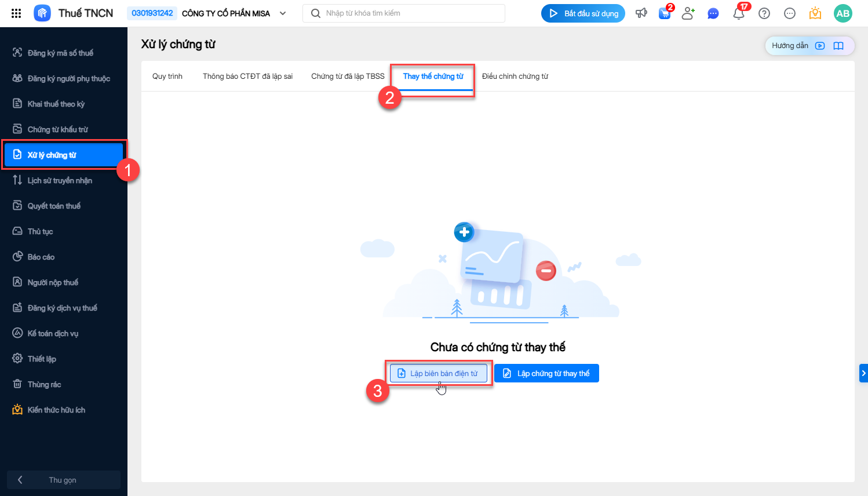Open the more options ellipsis icon
Screen dimensions: 868x496
(x=790, y=13)
